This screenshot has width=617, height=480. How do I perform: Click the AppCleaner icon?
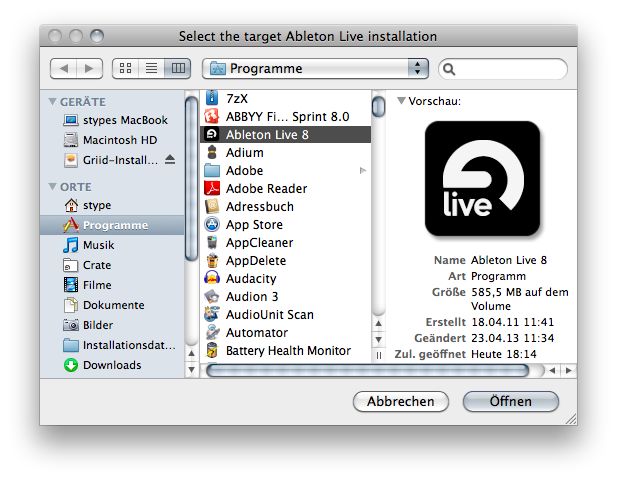212,242
